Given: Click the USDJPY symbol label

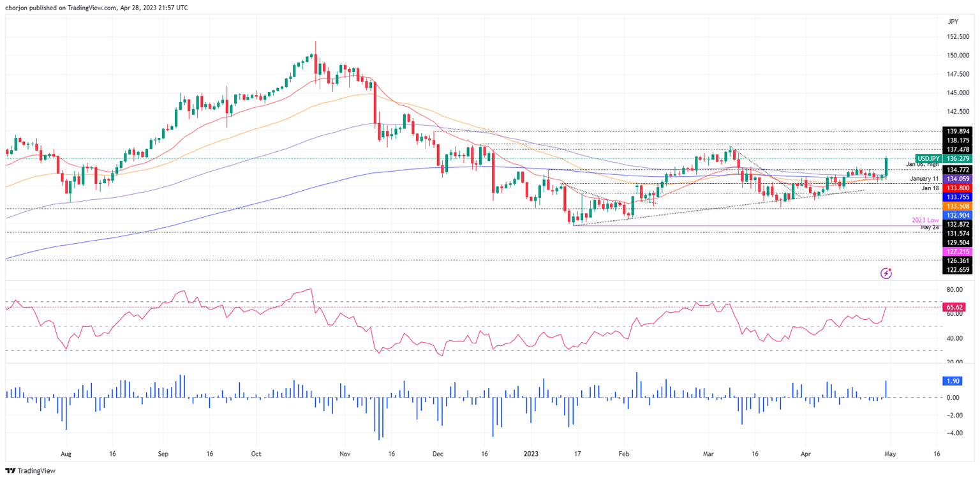Looking at the screenshot, I should pyautogui.click(x=928, y=158).
